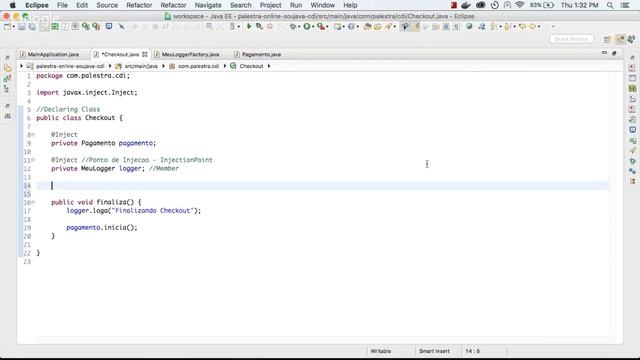Open the Search toolbar dropdown arrow
The width and height of the screenshot is (640, 360).
point(394,27)
